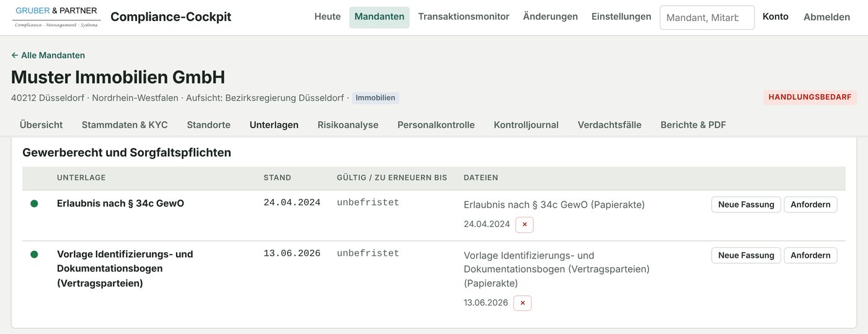
Task: Open the Risikoanalyse tab
Action: click(x=348, y=125)
